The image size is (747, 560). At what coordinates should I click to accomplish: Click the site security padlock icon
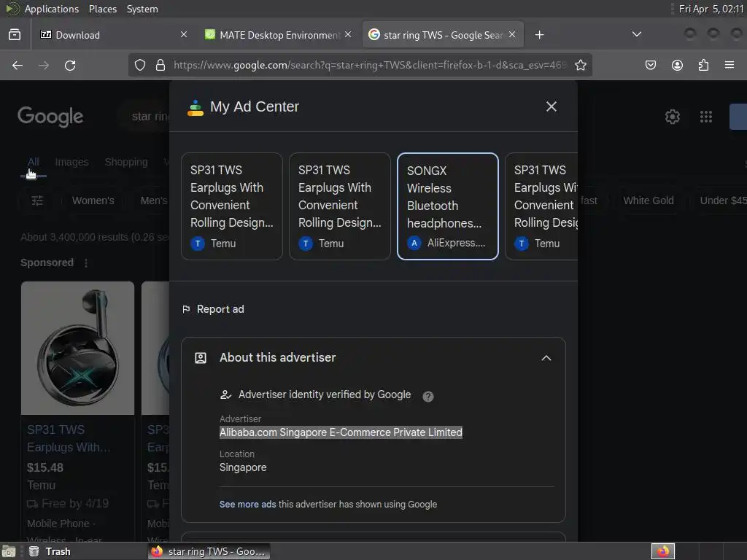pos(160,65)
